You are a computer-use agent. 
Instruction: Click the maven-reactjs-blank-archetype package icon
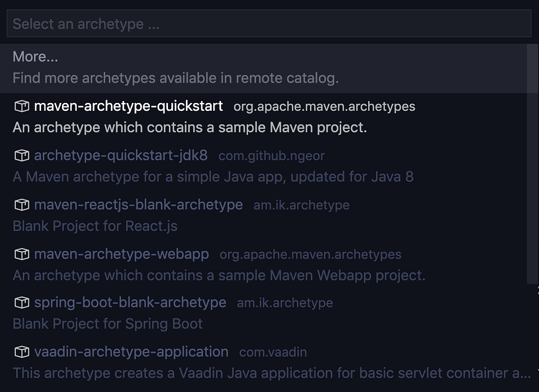coord(21,205)
